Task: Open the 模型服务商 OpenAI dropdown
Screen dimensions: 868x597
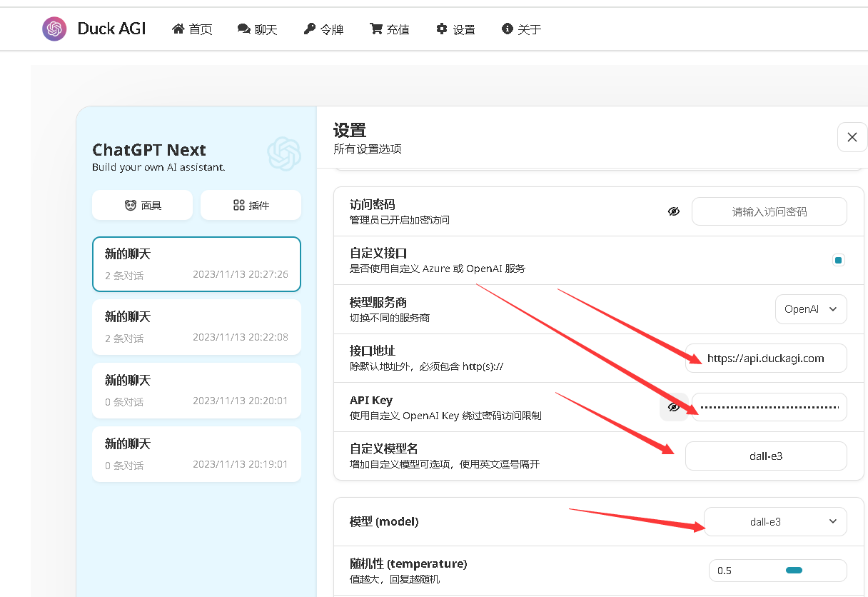Action: (811, 309)
